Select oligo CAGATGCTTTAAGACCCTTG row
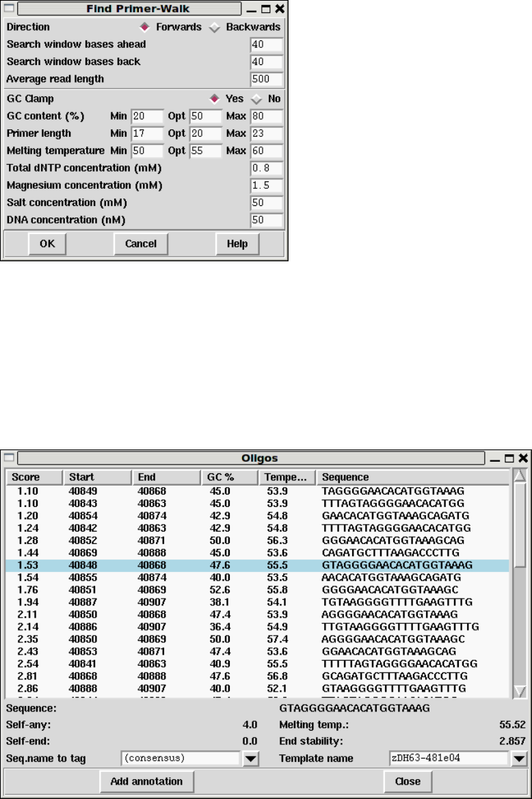532x799 pixels. click(257, 553)
